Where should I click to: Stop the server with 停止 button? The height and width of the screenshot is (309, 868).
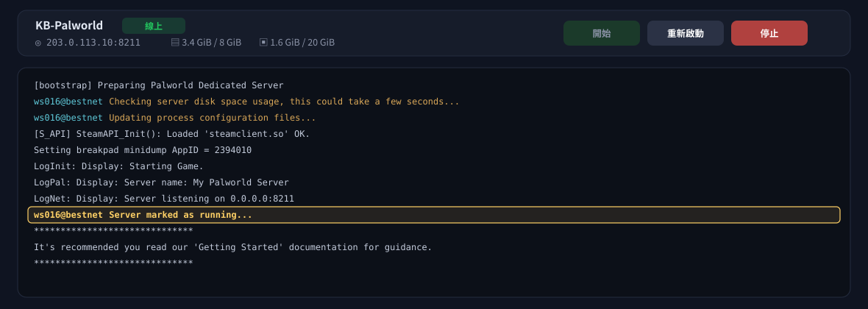tap(769, 33)
